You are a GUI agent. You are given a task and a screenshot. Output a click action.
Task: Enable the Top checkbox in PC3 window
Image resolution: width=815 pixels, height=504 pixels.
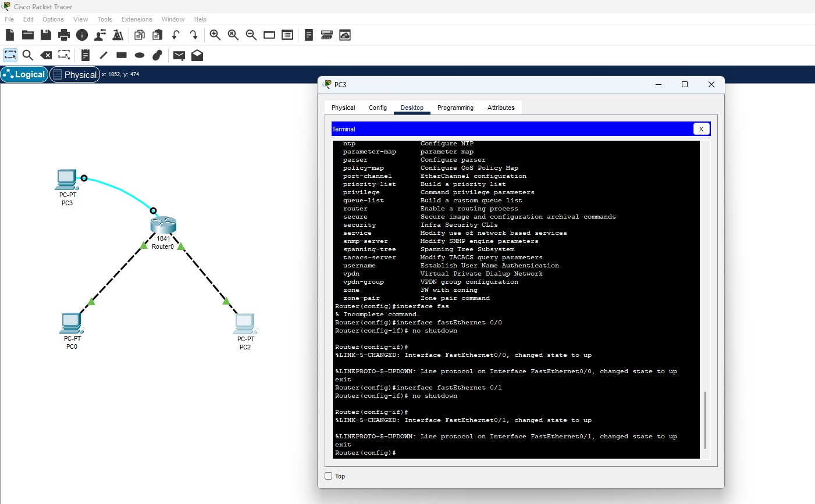point(329,476)
